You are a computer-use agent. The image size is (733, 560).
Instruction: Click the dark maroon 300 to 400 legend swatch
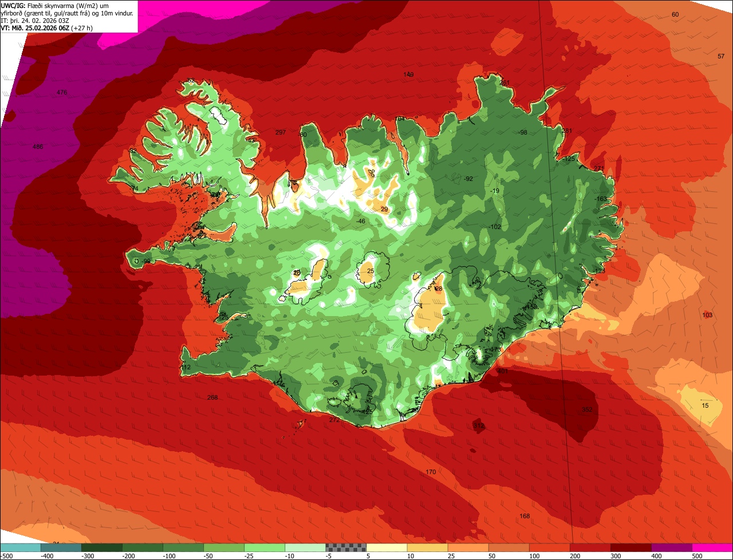click(x=631, y=547)
